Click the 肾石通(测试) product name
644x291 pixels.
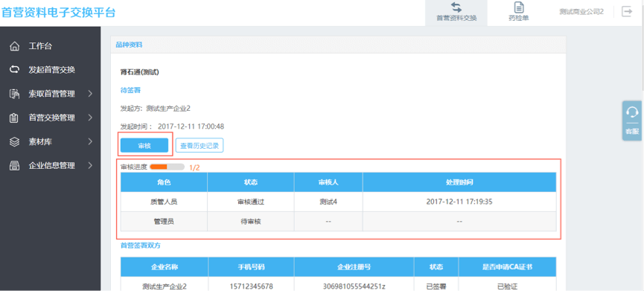click(140, 72)
